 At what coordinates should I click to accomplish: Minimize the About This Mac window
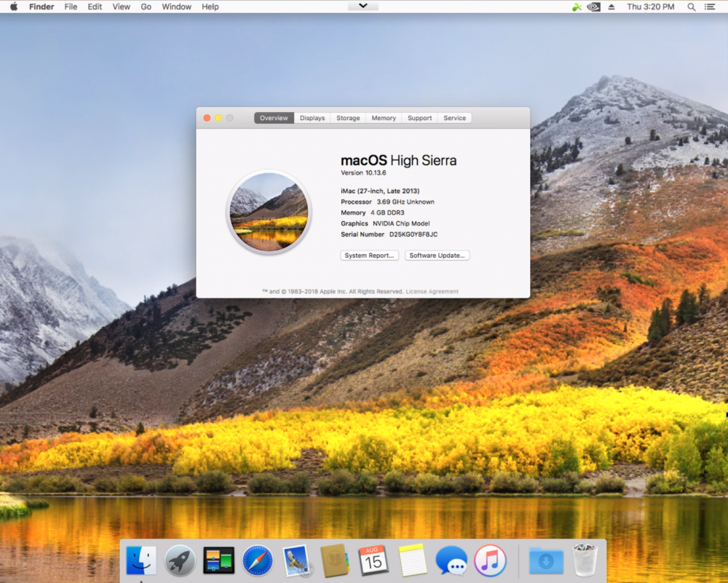[218, 118]
